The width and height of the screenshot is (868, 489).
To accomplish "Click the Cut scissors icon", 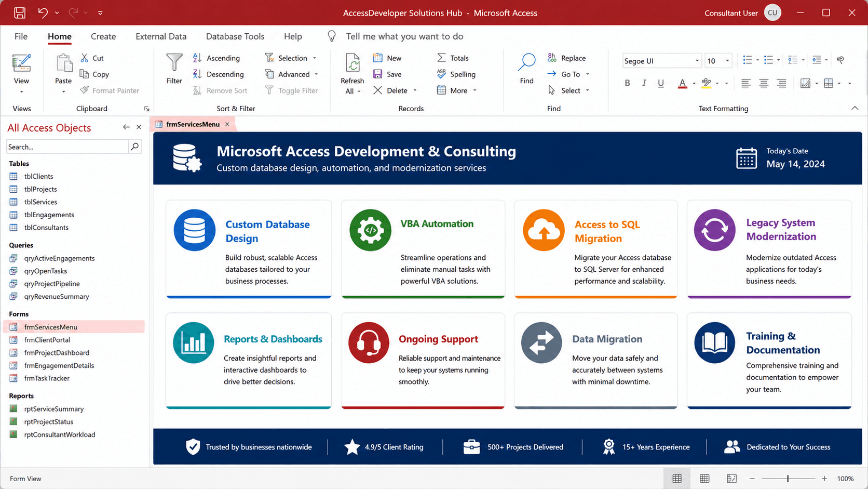I will [84, 58].
